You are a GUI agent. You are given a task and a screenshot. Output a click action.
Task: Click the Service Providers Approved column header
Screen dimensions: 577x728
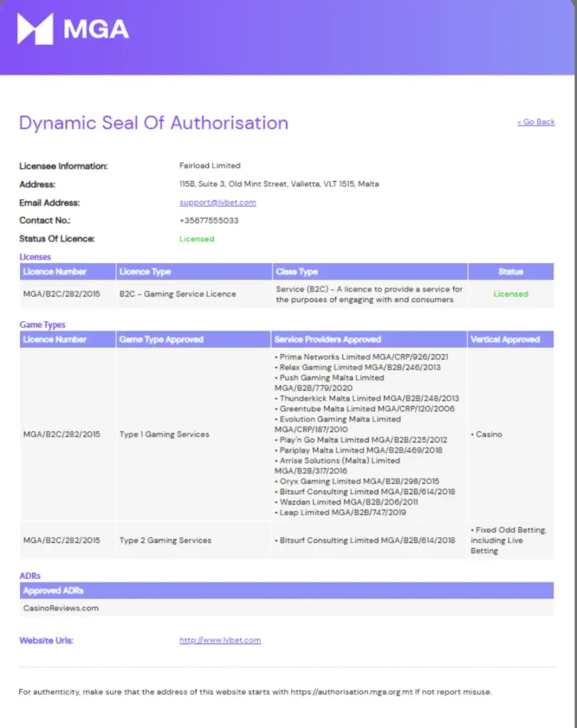coord(327,340)
